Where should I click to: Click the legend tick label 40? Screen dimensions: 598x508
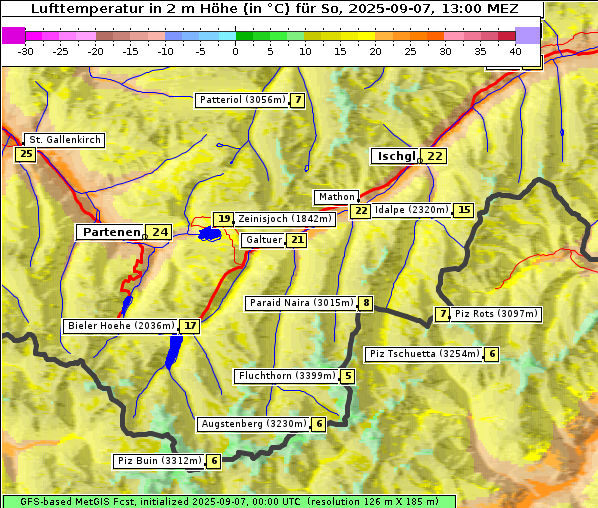515,51
